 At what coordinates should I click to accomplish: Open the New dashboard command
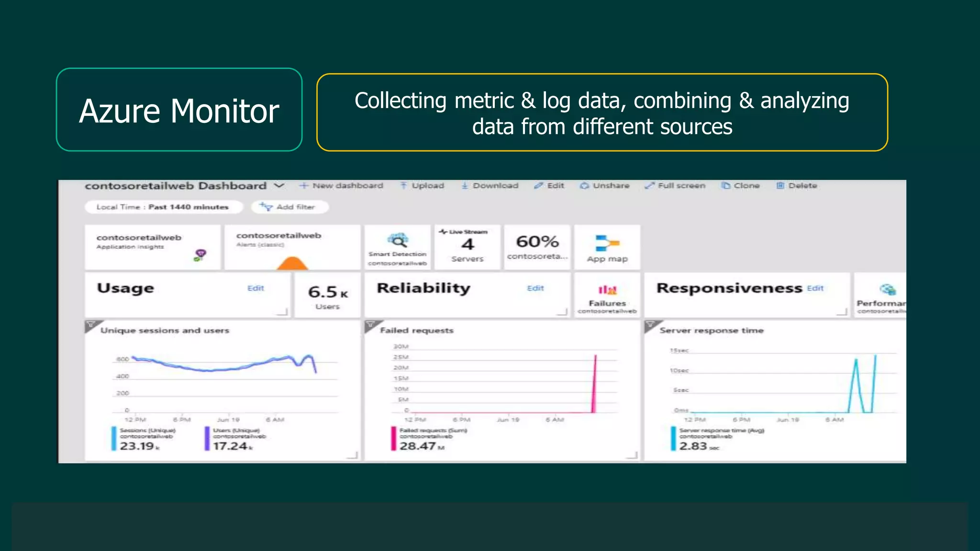[x=341, y=186]
